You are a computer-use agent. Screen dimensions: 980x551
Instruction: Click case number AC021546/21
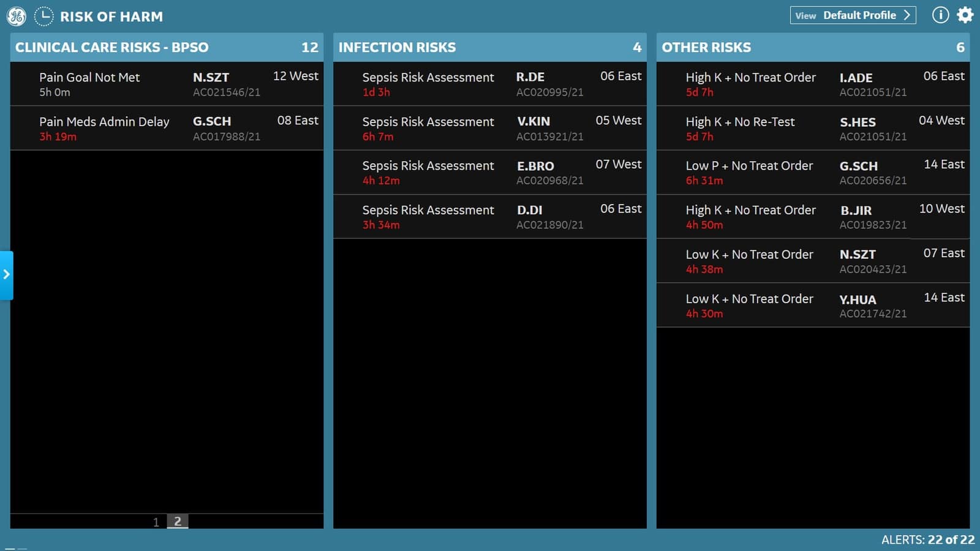tap(227, 92)
